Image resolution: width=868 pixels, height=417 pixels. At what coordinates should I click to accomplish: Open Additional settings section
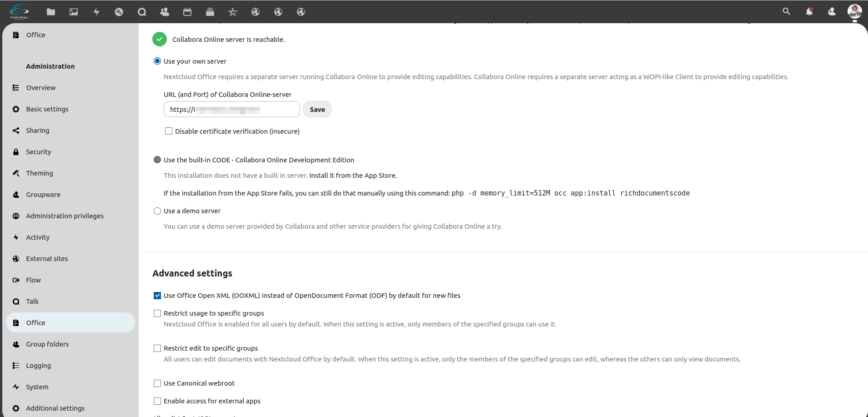[x=70, y=408]
